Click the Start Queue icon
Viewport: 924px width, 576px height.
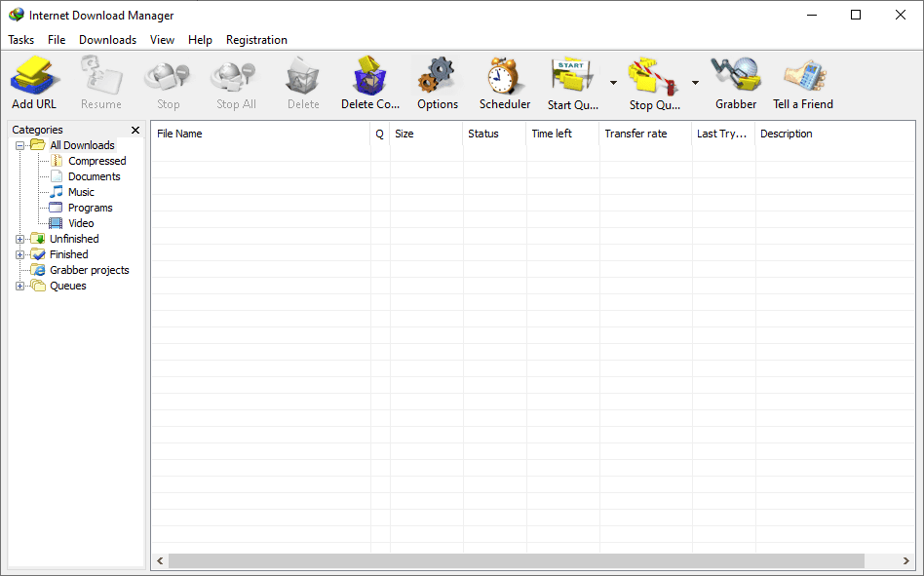click(x=571, y=75)
